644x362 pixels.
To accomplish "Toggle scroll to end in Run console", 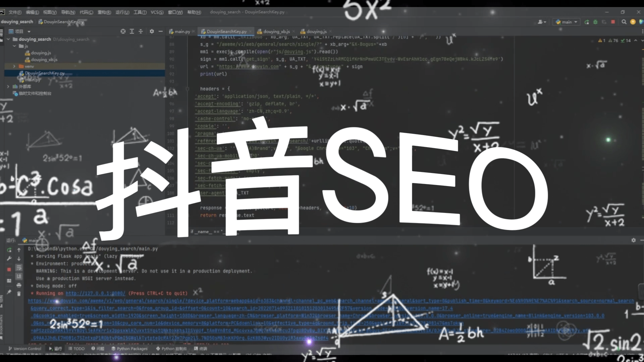I will [19, 276].
